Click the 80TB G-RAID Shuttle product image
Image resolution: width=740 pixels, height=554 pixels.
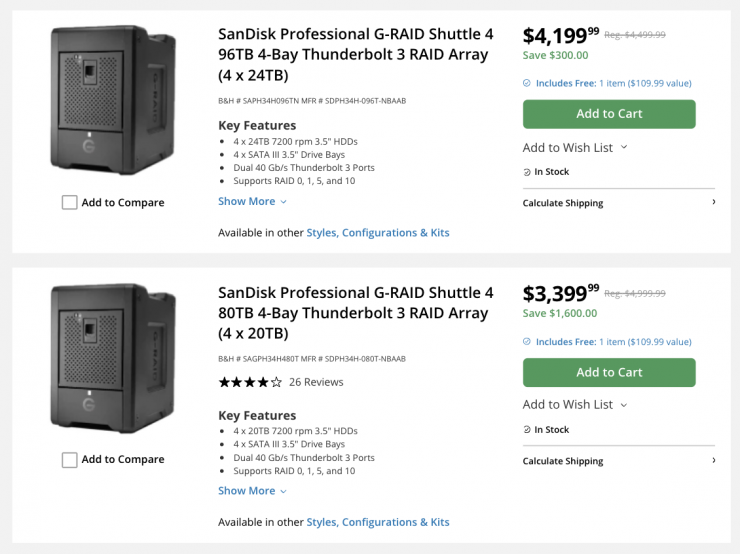112,358
